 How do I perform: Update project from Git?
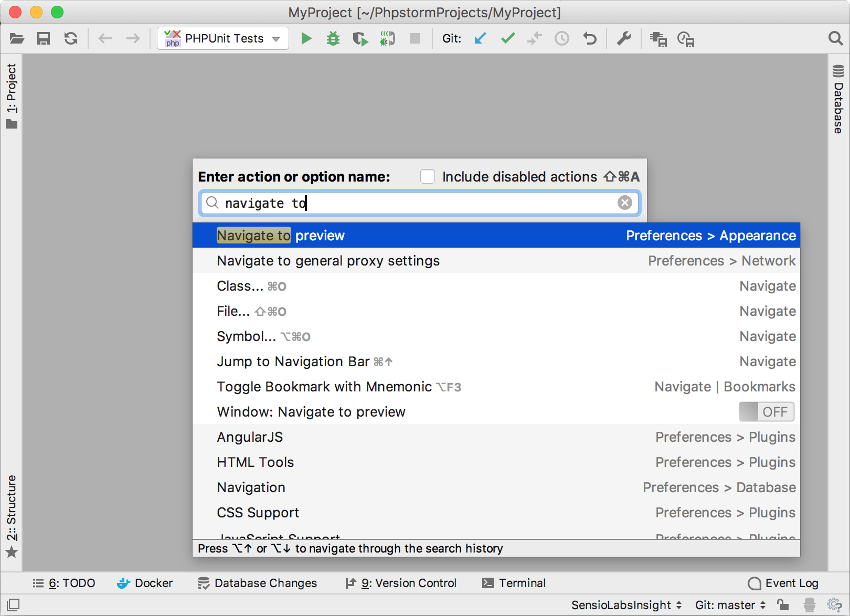click(480, 38)
